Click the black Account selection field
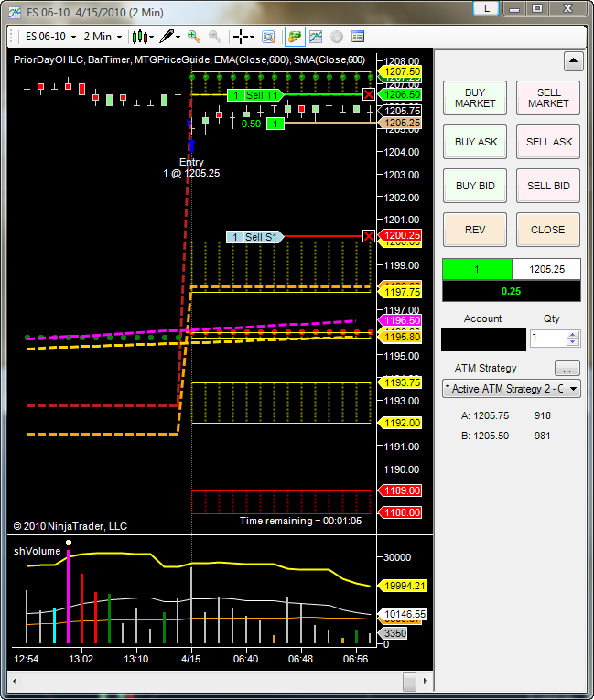This screenshot has width=594, height=700. click(483, 339)
